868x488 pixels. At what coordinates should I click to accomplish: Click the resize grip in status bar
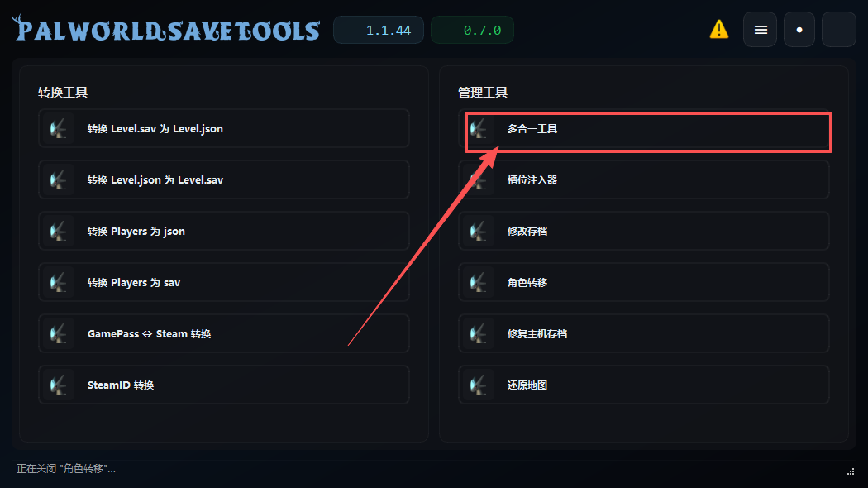pyautogui.click(x=851, y=472)
